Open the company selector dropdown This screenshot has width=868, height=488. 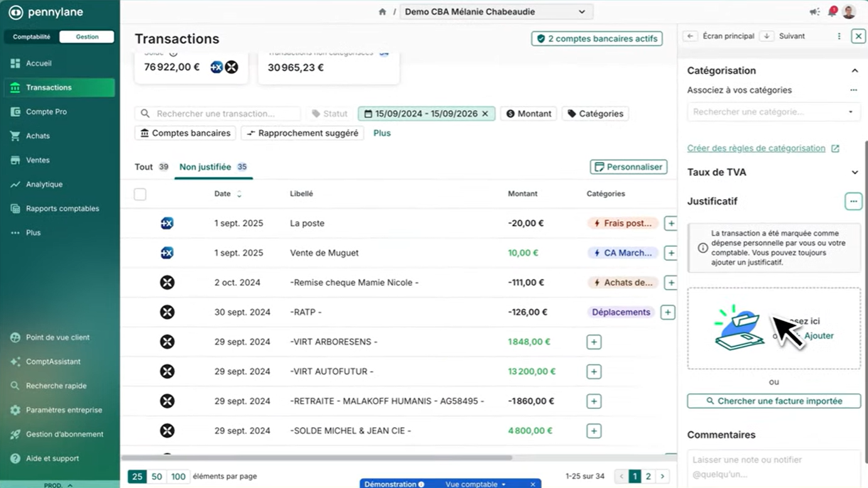tap(496, 12)
